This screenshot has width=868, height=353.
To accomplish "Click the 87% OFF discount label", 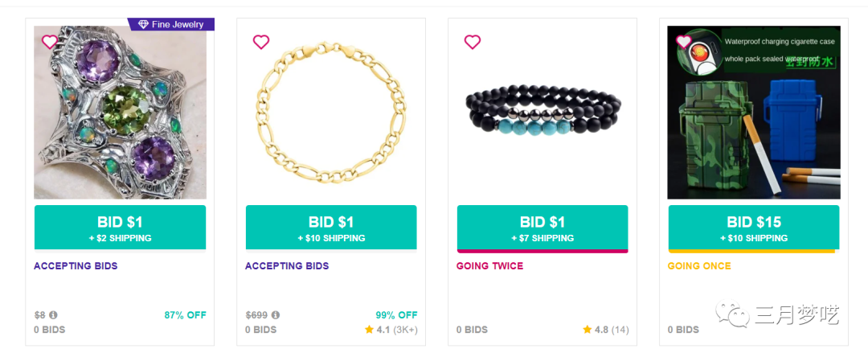I will 186,315.
